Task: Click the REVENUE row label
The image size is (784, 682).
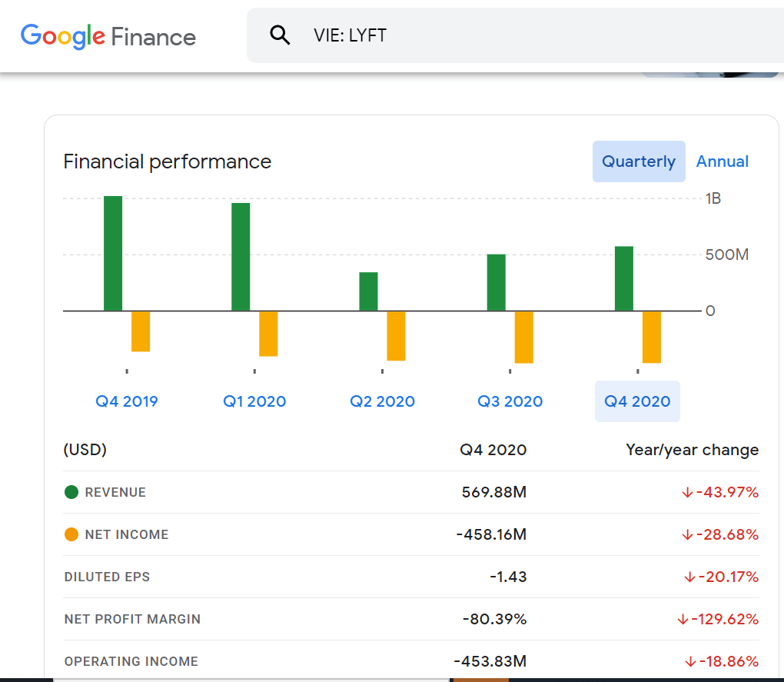Action: (115, 492)
